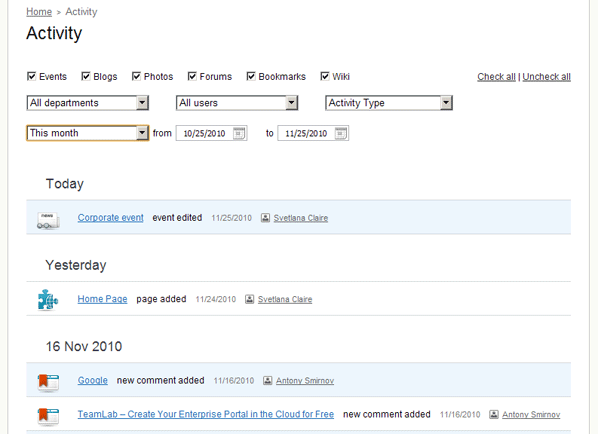Toggle the Wiki checkbox
Viewport: 598px width, 434px height.
[325, 76]
